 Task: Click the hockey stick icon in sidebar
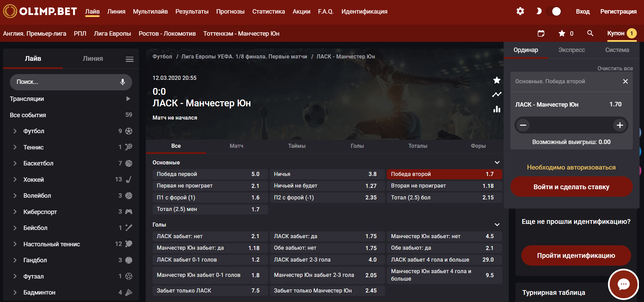point(129,179)
